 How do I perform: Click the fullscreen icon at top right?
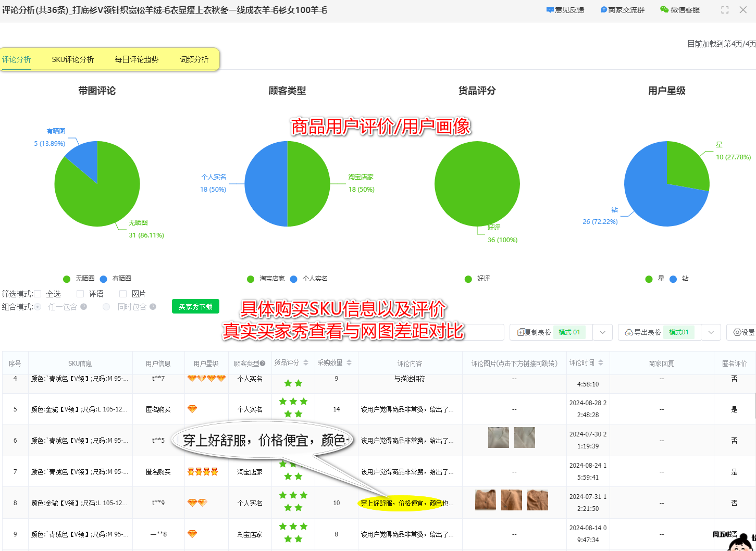[725, 9]
